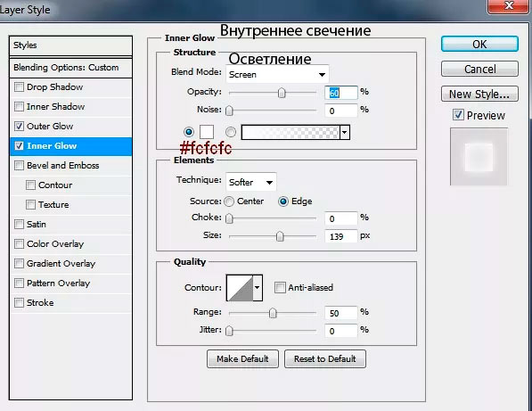Tick the Contour sub-effect checkbox
532x411 pixels.
[30, 185]
